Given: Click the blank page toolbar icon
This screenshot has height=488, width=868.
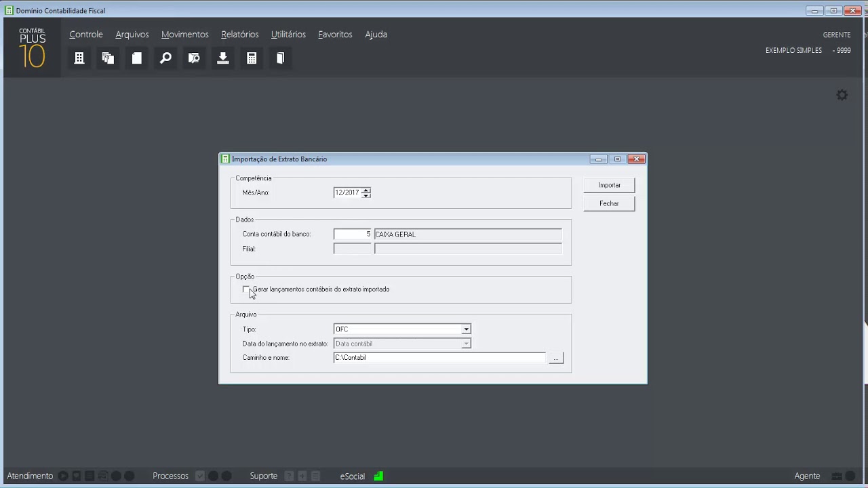Looking at the screenshot, I should click(x=137, y=58).
